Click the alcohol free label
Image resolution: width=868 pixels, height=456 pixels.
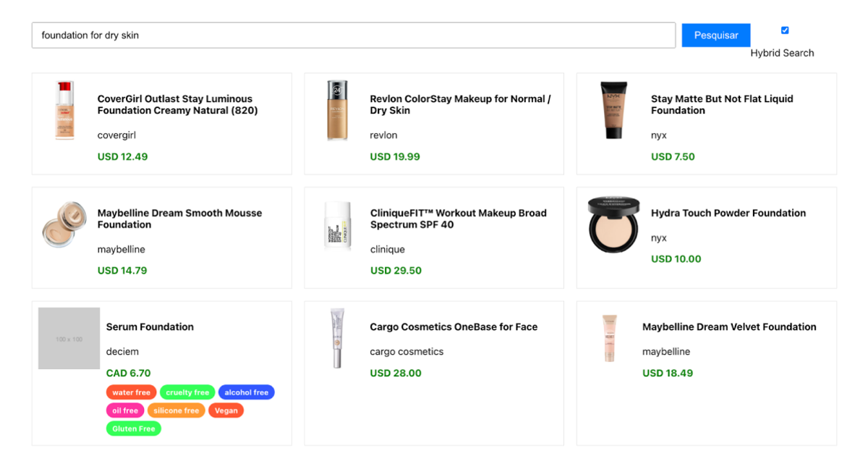pos(246,392)
